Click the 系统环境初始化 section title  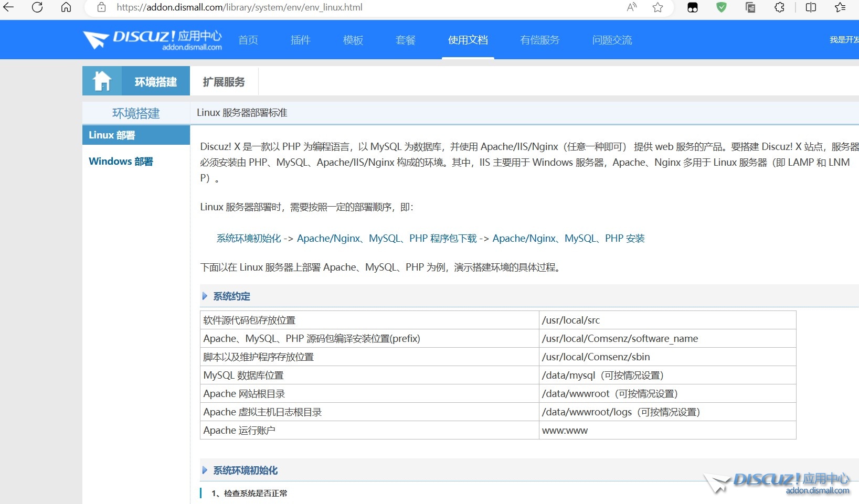(x=246, y=470)
